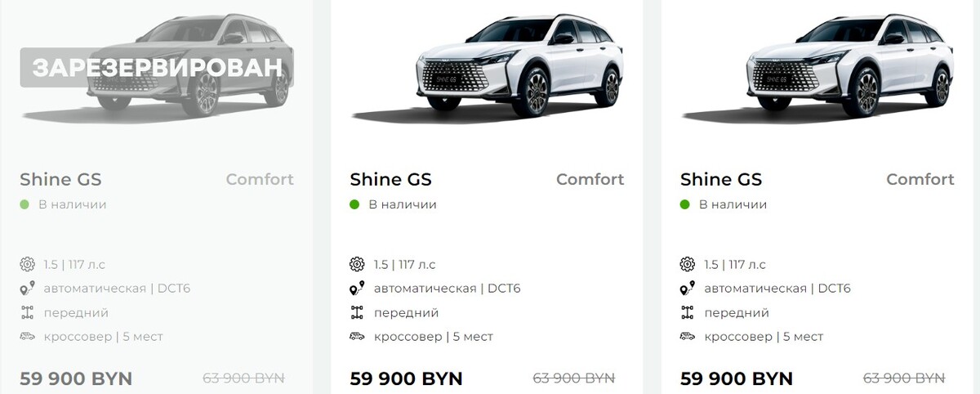Click the green availability dot in the middle card
Screen dimensions: 980x394
point(354,204)
